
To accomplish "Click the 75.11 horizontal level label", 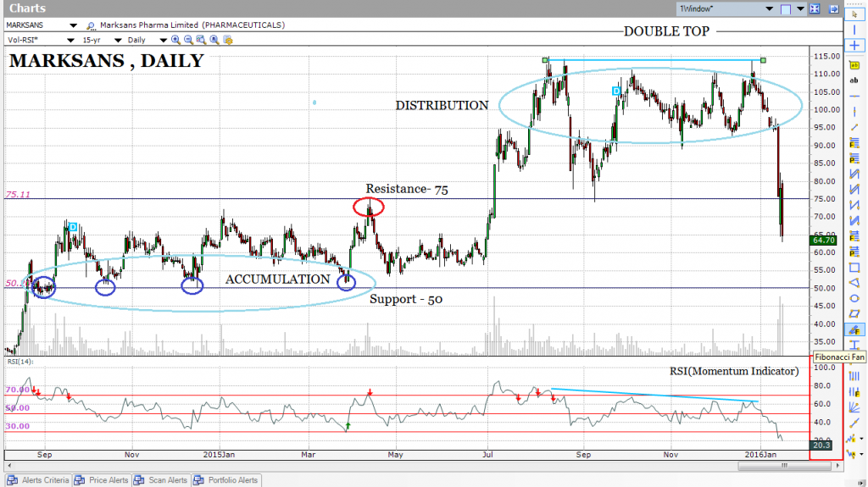I will [18, 195].
